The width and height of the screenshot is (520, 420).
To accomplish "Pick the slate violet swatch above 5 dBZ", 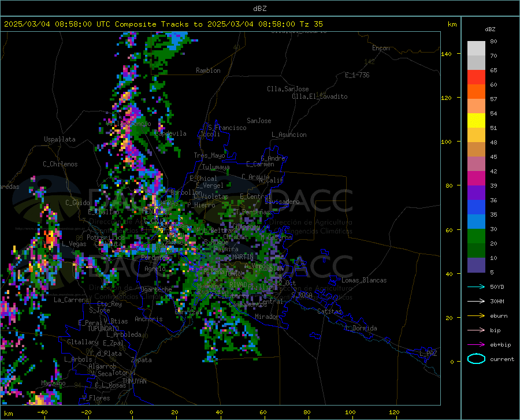I will 476,265.
